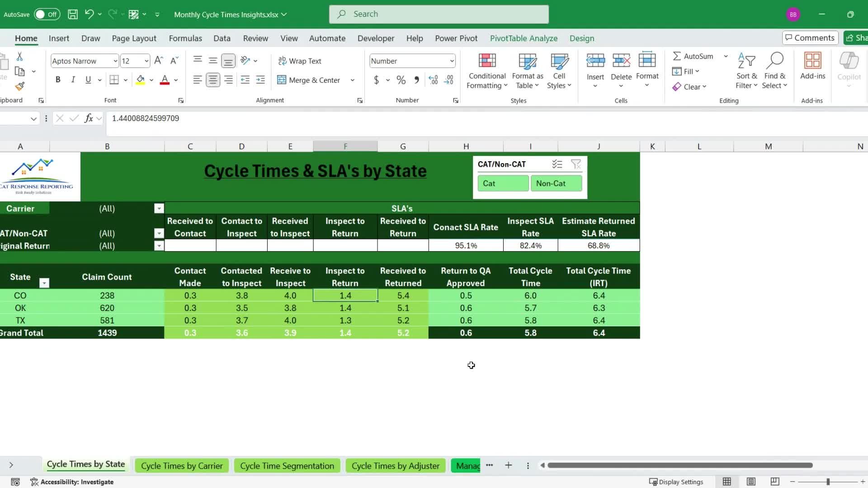The width and height of the screenshot is (868, 488).
Task: Apply bold formatting with B icon
Action: (58, 80)
